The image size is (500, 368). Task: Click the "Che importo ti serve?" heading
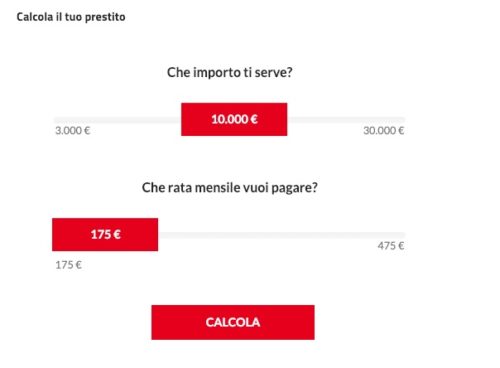pyautogui.click(x=230, y=72)
